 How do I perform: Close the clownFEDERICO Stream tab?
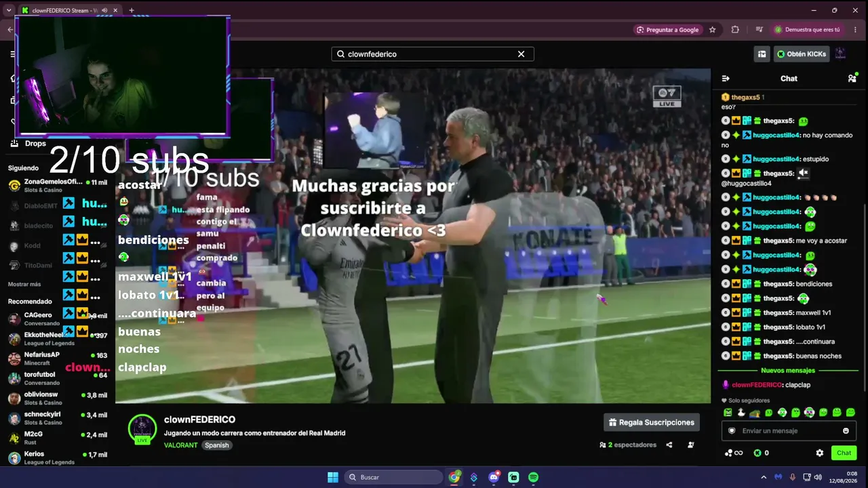(x=116, y=10)
